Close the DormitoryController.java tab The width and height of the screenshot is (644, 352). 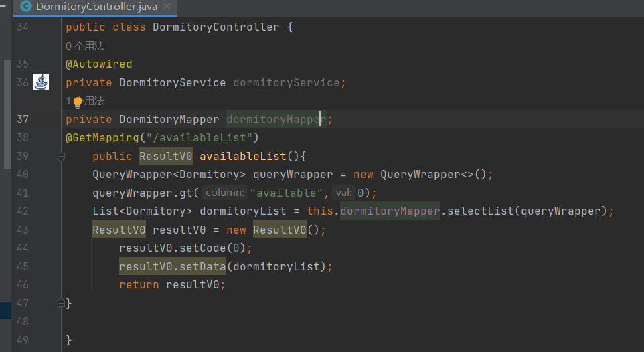167,7
